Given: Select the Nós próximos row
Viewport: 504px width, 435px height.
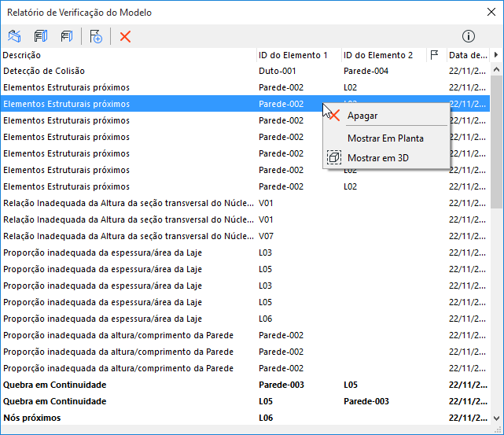Looking at the screenshot, I should point(245,418).
